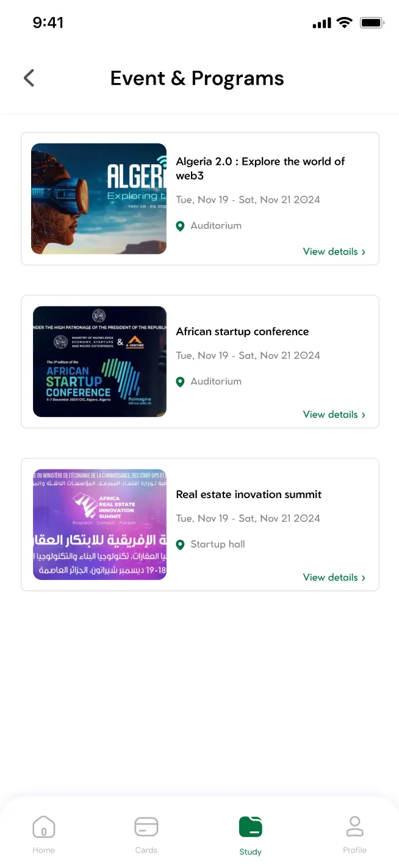Viewport: 399px width, 868px height.
Task: Tap the Real Estate Innovation Summit image
Action: point(99,524)
